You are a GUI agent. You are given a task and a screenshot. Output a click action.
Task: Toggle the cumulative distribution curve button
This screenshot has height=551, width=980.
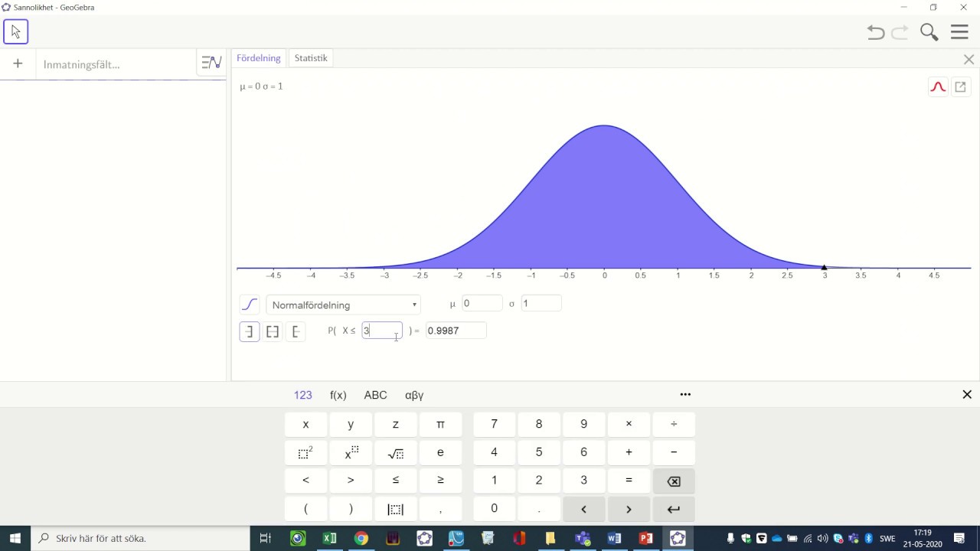click(x=249, y=305)
